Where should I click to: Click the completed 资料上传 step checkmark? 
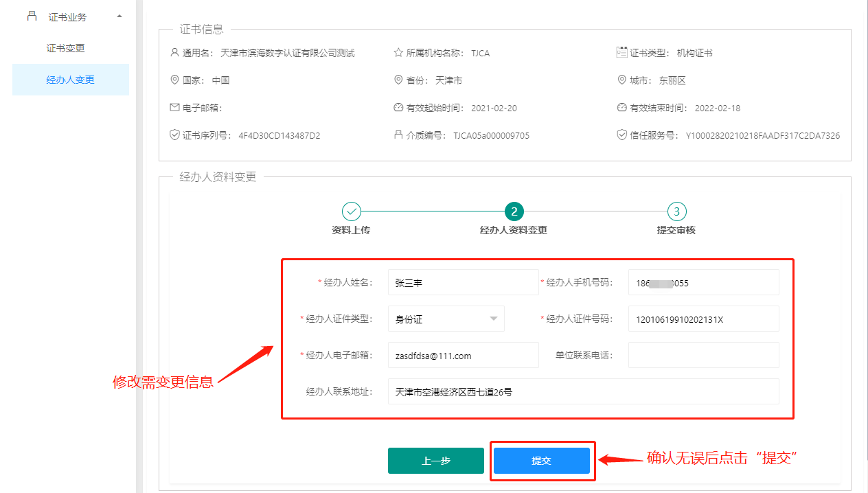tap(351, 211)
